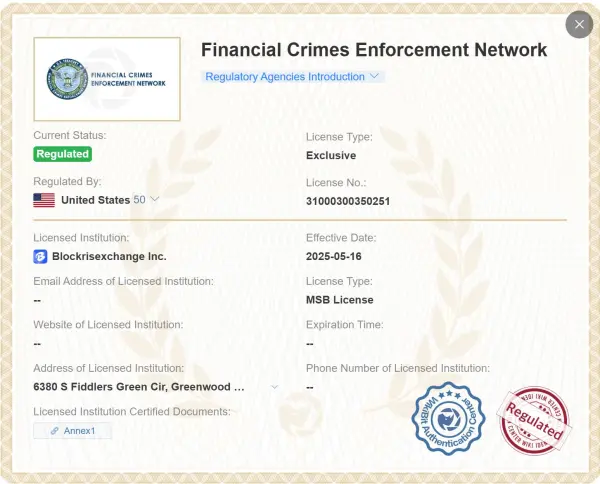Select the United States regulator name

click(95, 200)
